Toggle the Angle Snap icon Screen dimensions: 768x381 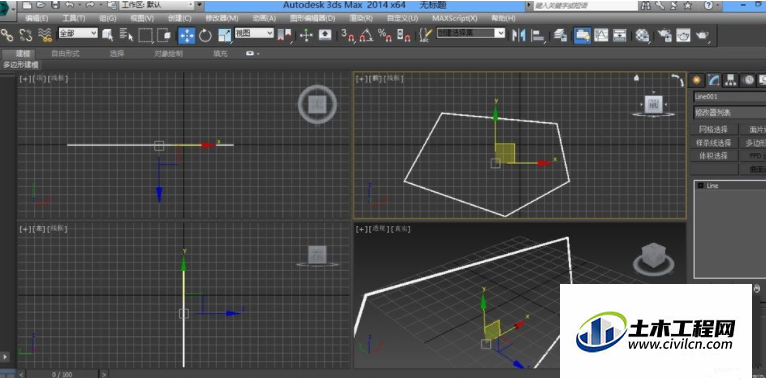coord(366,35)
